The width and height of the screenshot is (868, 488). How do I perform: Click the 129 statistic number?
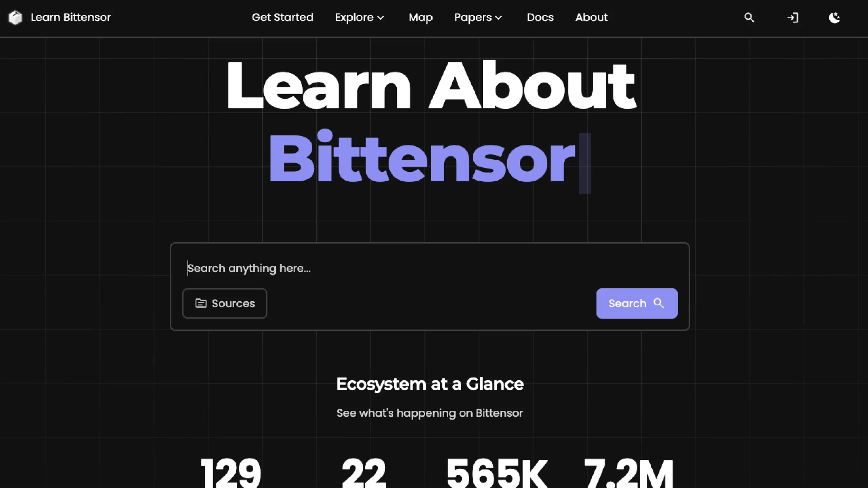(231, 473)
